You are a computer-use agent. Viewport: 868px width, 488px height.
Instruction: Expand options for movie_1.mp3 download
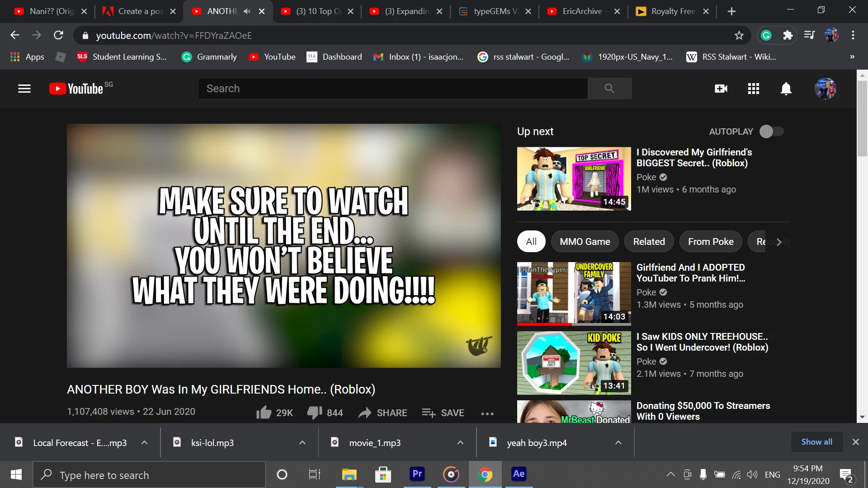pos(460,443)
